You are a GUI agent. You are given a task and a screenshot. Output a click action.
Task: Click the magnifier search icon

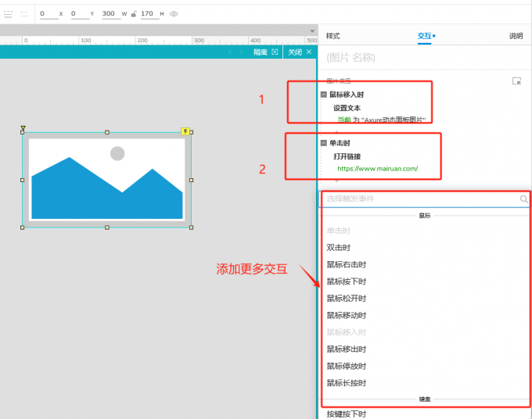tap(523, 199)
